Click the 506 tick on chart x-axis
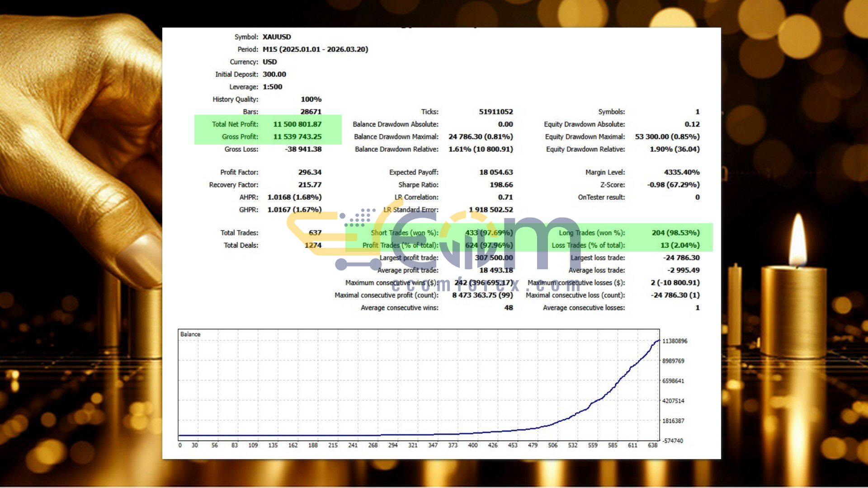Screen dimensions: 868x488 [x=552, y=446]
